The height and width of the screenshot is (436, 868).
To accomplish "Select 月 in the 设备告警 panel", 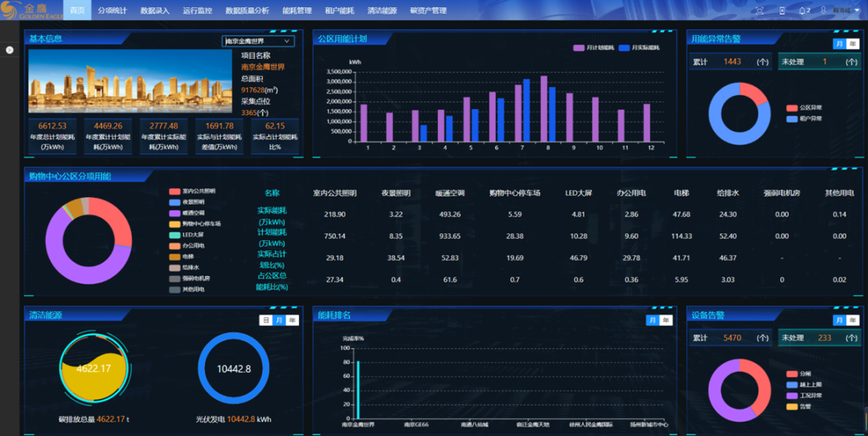I will click(839, 320).
